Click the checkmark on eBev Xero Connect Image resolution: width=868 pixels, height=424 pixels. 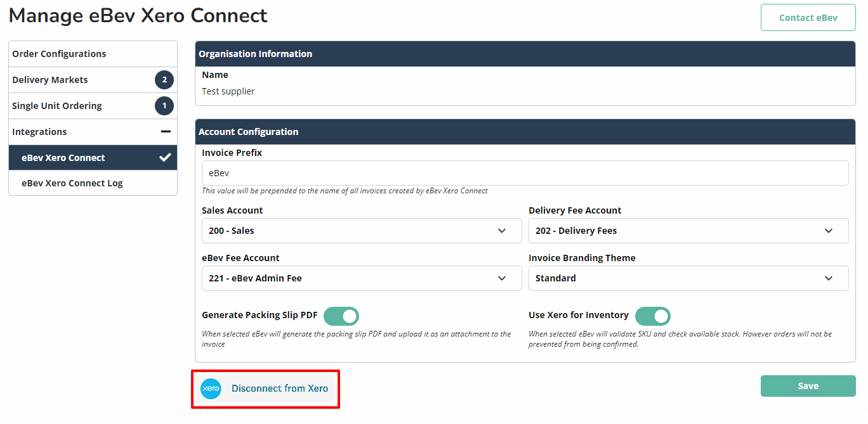tap(165, 157)
